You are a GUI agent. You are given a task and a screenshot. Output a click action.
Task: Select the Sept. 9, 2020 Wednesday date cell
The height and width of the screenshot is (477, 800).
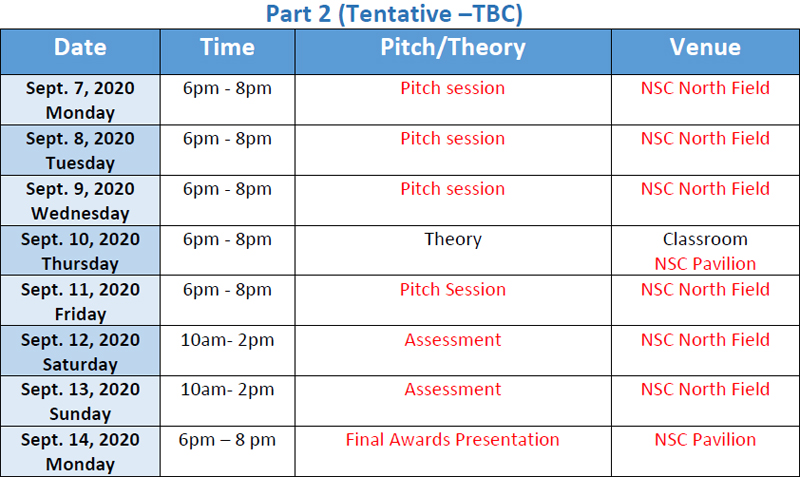(x=80, y=201)
